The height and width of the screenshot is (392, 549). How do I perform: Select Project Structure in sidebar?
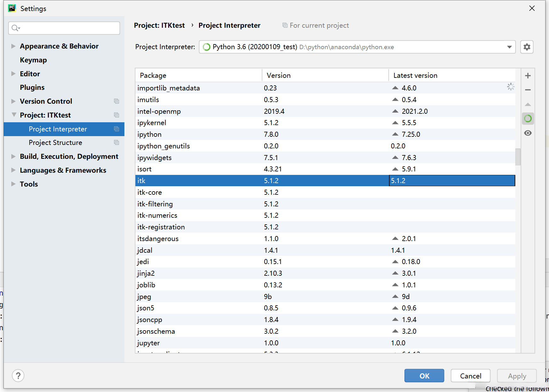(55, 143)
